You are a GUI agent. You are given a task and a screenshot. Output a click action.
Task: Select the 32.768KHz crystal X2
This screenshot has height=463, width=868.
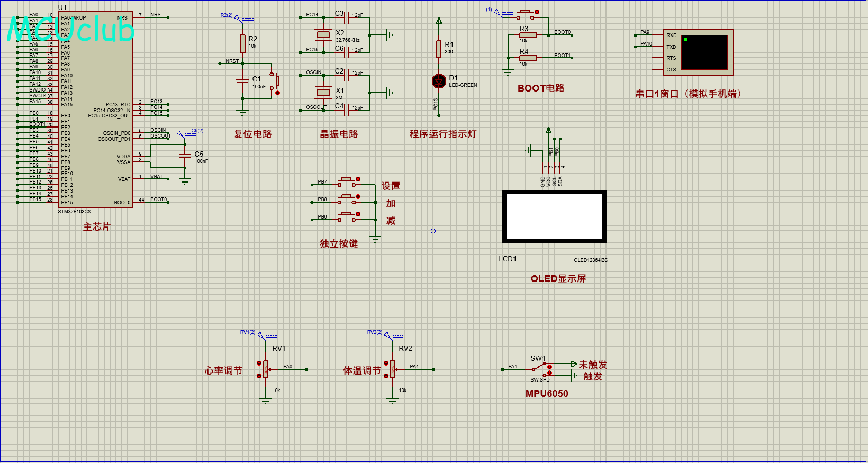[323, 35]
